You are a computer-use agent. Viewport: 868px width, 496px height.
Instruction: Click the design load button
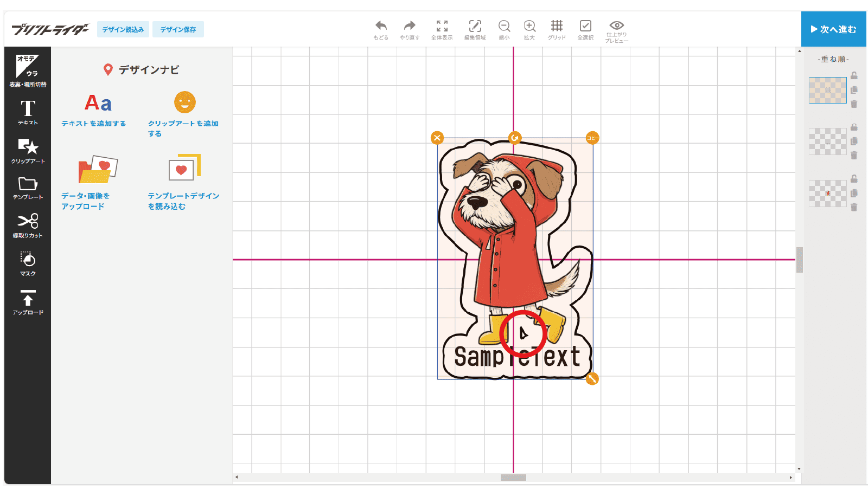tap(123, 29)
